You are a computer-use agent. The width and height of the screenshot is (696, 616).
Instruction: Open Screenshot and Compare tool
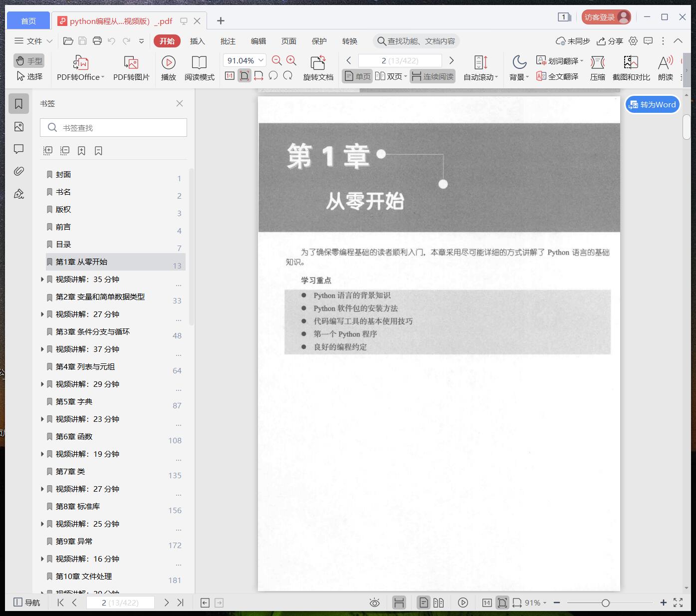[631, 68]
